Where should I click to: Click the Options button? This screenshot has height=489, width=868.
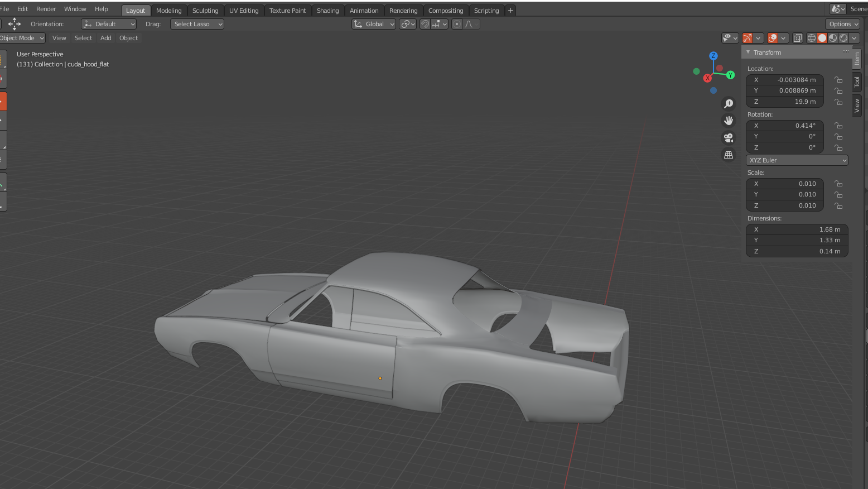(842, 24)
